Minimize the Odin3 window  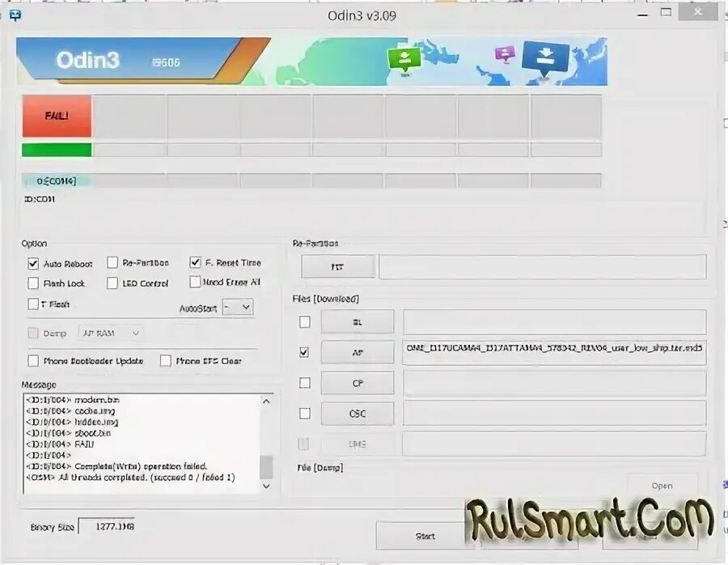pyautogui.click(x=642, y=14)
